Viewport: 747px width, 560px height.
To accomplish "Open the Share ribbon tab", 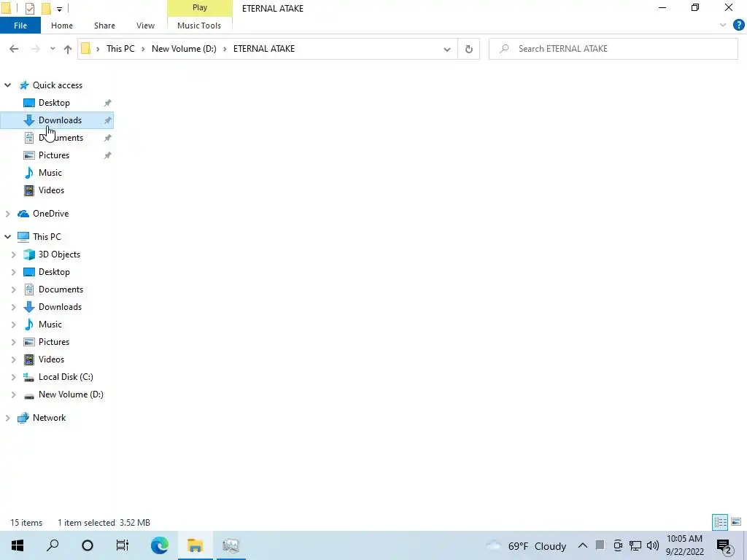I will (x=104, y=26).
